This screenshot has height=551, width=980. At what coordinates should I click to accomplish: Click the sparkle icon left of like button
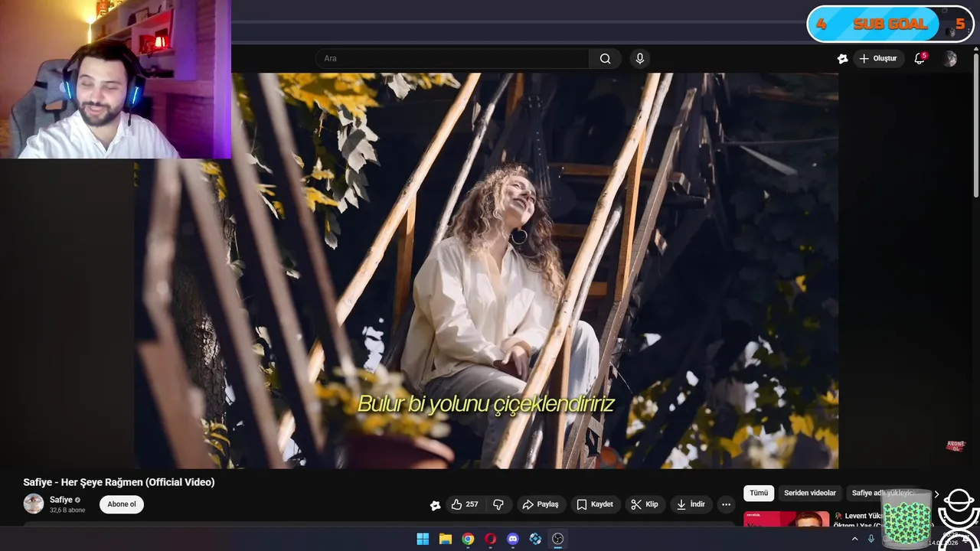click(x=435, y=505)
